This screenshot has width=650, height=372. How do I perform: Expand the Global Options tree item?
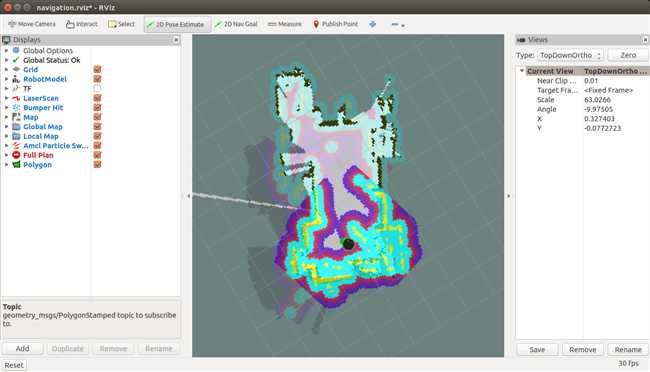[6, 50]
